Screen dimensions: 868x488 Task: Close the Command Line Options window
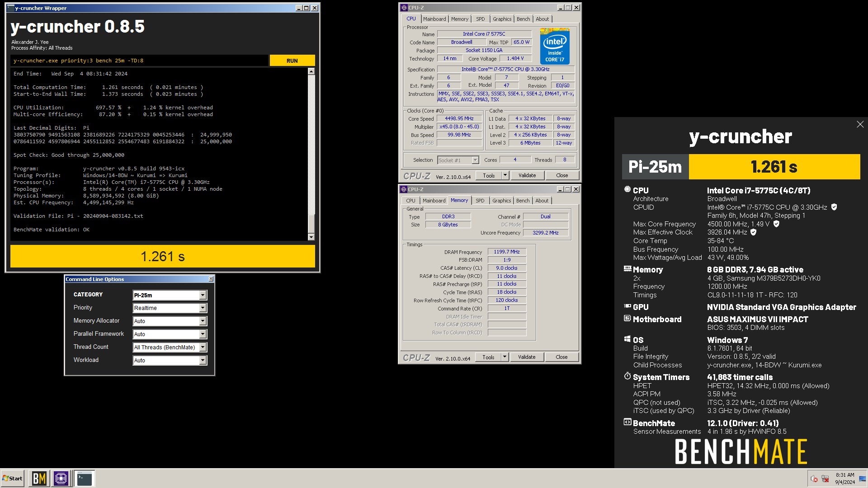(211, 279)
